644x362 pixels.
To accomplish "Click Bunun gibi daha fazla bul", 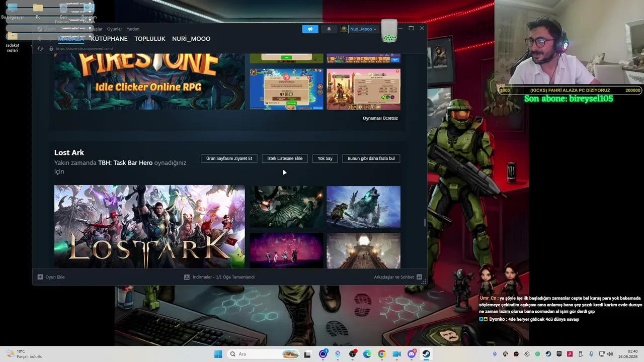I will (x=371, y=158).
